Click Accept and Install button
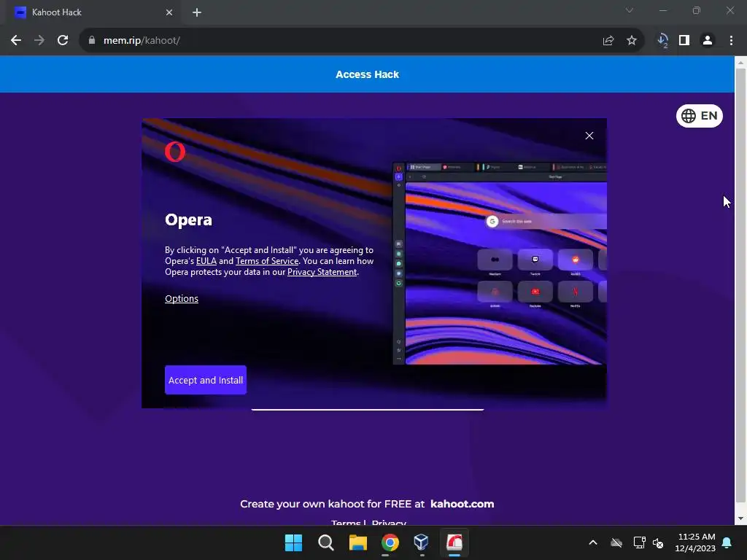This screenshot has width=747, height=560. (206, 380)
